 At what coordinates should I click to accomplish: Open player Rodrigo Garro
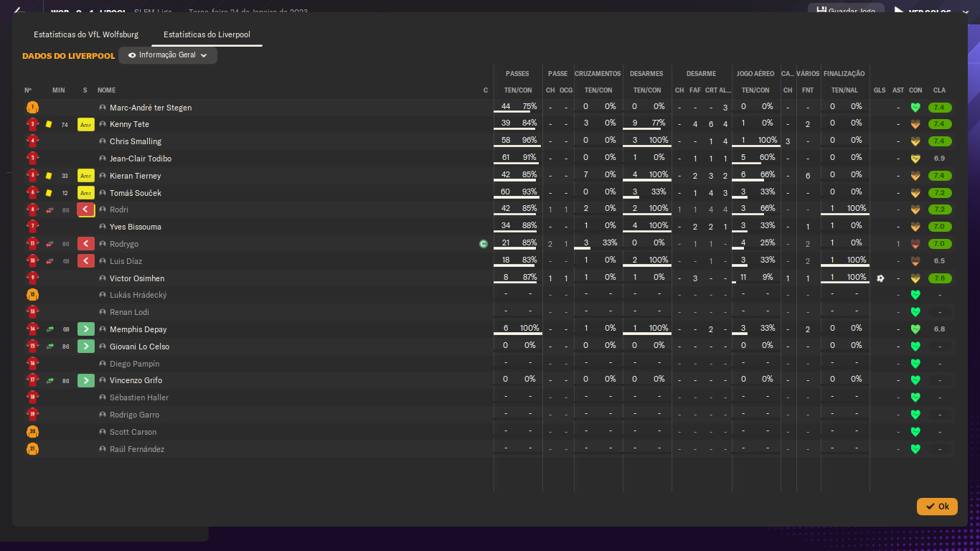[x=134, y=415]
